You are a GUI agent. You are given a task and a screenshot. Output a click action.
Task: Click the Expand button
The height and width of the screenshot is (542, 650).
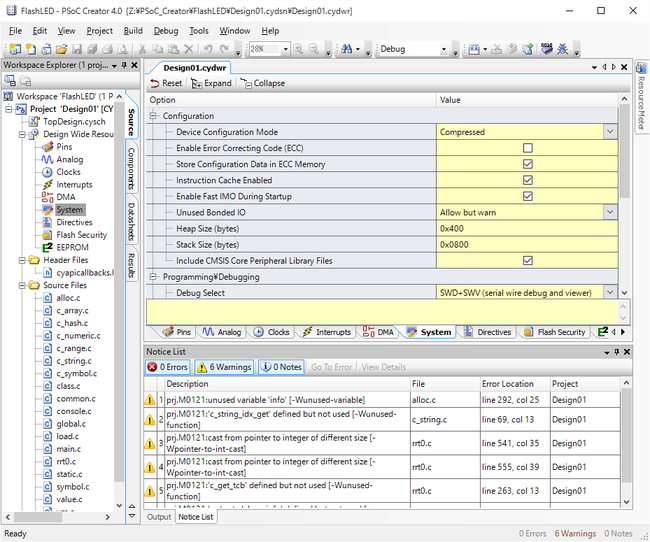pos(211,83)
